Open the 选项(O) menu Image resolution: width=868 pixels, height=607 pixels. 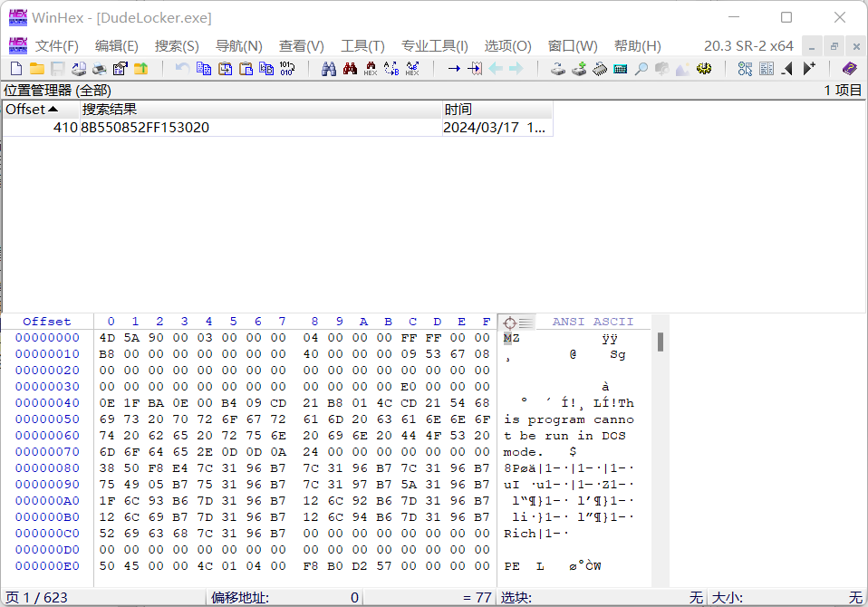pos(507,46)
